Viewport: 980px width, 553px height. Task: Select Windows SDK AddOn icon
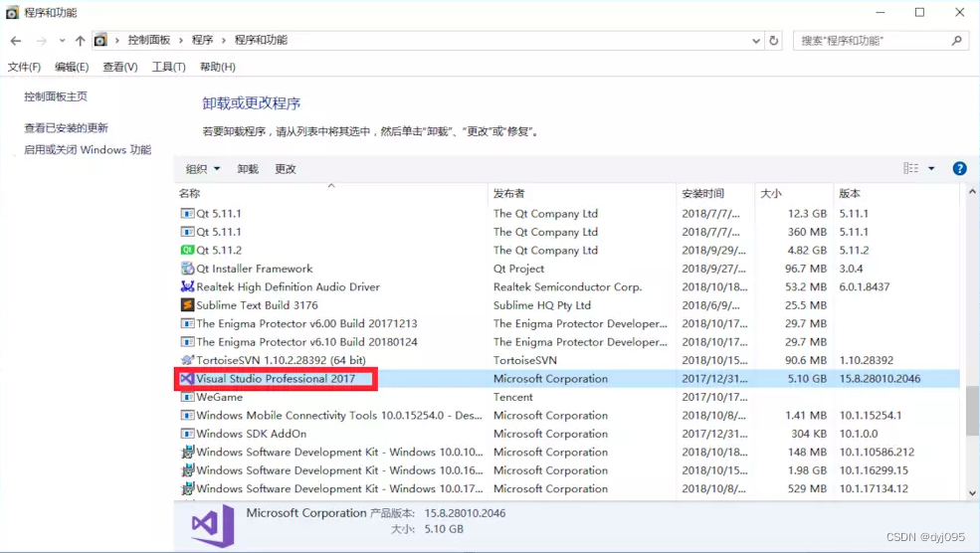pos(187,434)
